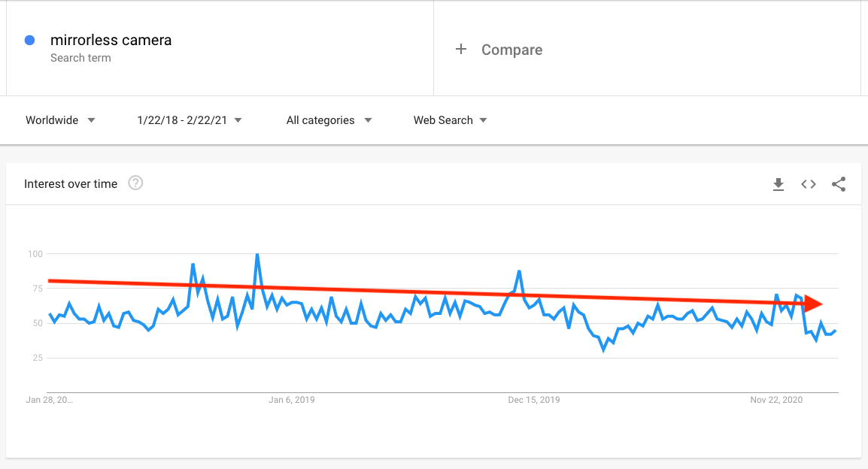The image size is (868, 469).
Task: Download the interest over time CSV
Action: [x=778, y=184]
